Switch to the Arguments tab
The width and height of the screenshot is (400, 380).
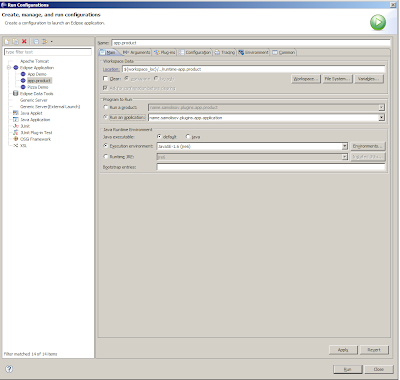tap(136, 52)
